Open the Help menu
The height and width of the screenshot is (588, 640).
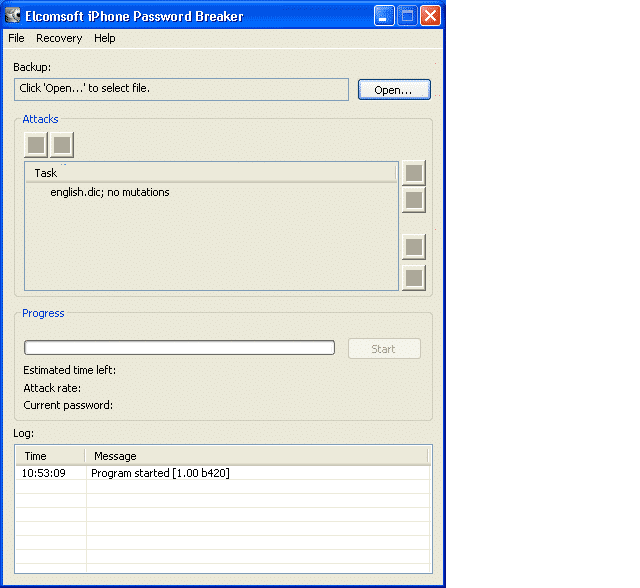click(105, 38)
